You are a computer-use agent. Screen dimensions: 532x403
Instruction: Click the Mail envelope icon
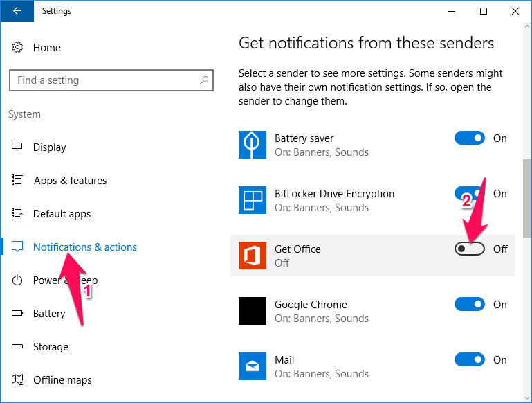coord(253,366)
